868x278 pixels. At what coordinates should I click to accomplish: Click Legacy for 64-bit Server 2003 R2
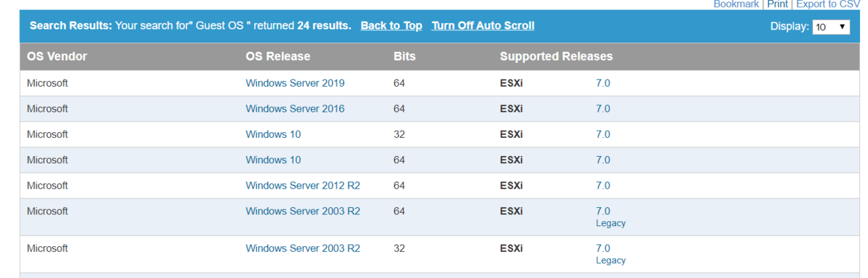pyautogui.click(x=610, y=223)
